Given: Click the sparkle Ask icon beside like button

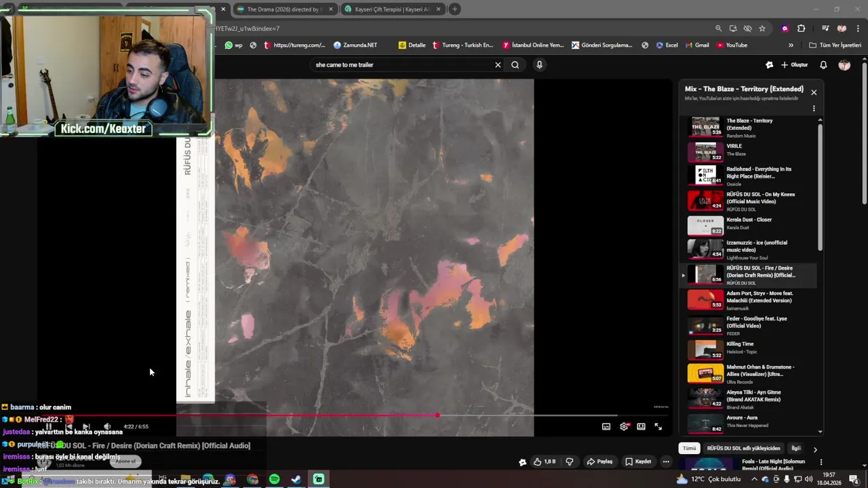Looking at the screenshot, I should coord(522,462).
